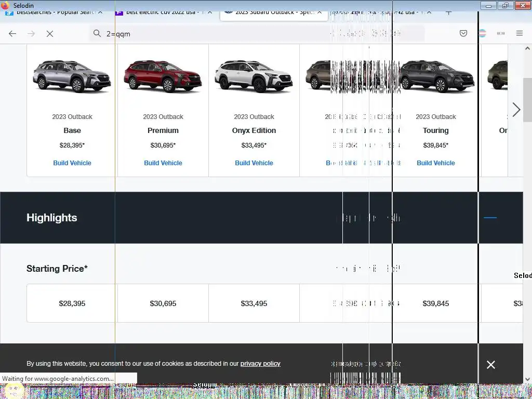Image resolution: width=532 pixels, height=399 pixels.
Task: Click $39,845 in the starting price table
Action: 436,303
